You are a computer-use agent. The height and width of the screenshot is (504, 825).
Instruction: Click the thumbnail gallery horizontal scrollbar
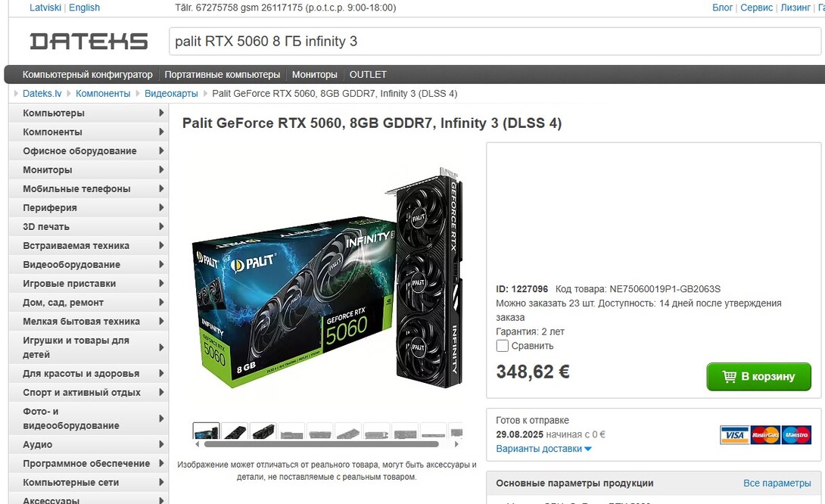321,444
